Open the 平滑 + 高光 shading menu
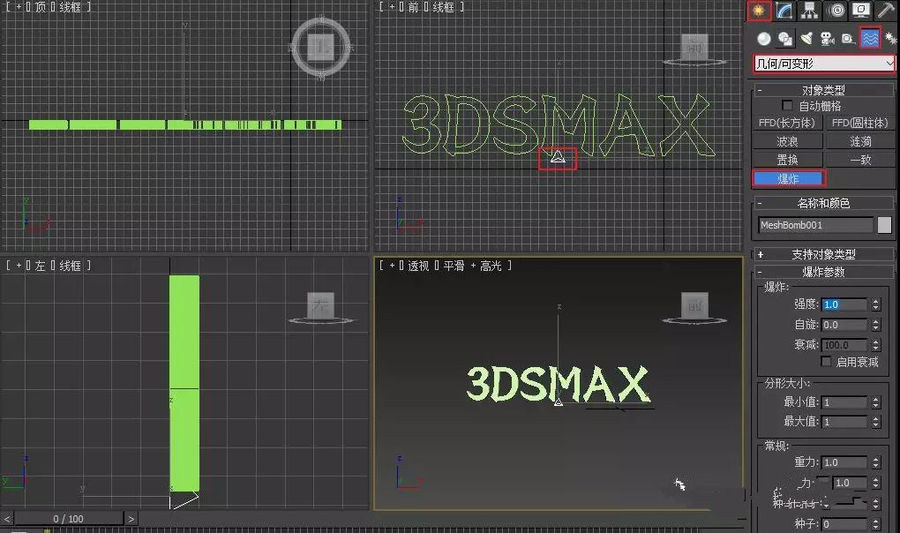This screenshot has height=533, width=900. pyautogui.click(x=472, y=266)
